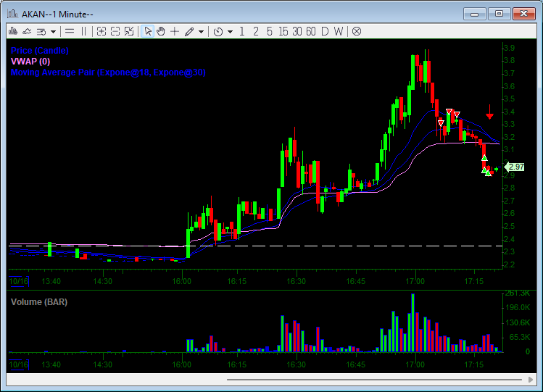Select the crosshair plus tool
Screen dimensions: 543x392
point(175,31)
